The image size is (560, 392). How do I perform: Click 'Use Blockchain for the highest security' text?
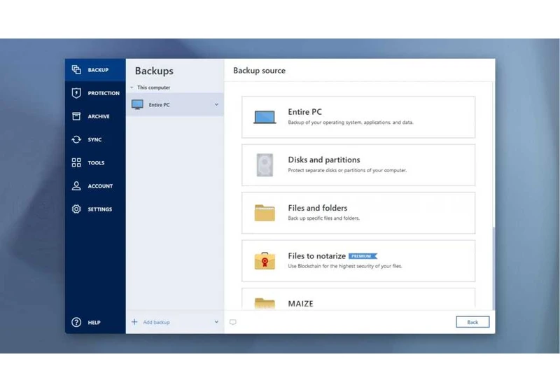point(344,266)
